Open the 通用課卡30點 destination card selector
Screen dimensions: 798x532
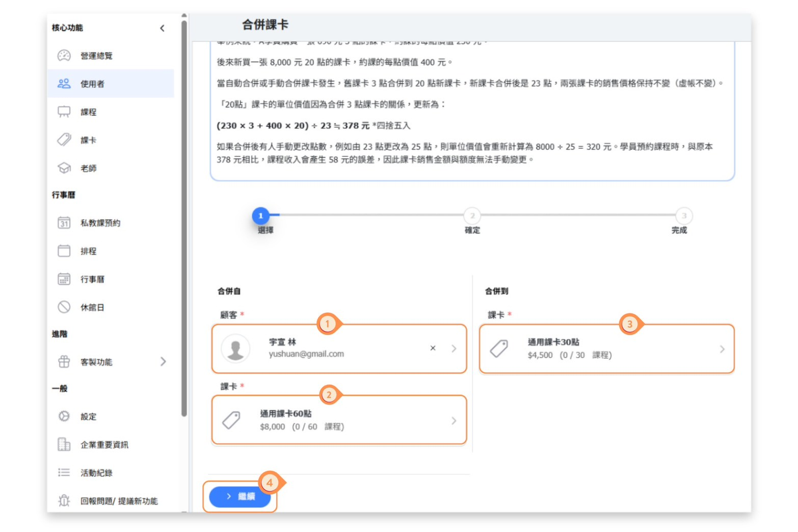point(606,349)
